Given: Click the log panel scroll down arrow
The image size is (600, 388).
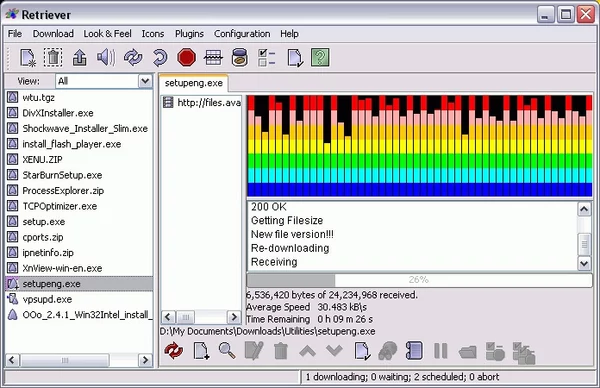Looking at the screenshot, I should coord(584,263).
